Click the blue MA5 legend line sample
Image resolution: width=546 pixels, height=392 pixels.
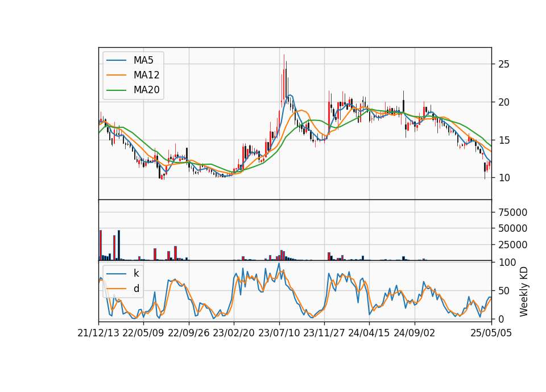click(x=116, y=61)
